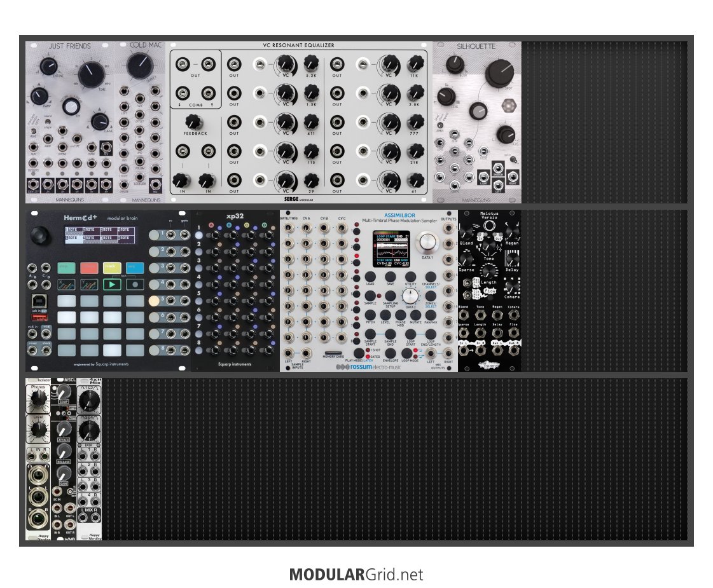Click the white FM knob on Just Friends
The image size is (713, 588).
click(x=71, y=107)
